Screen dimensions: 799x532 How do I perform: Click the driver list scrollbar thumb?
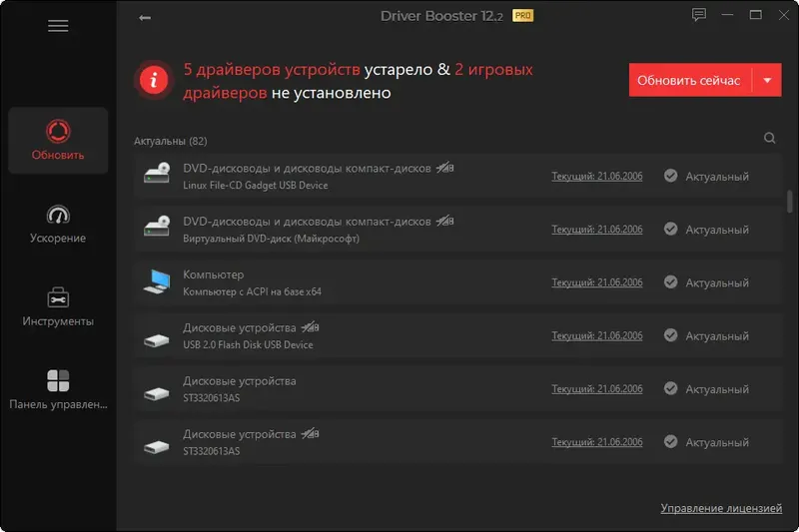point(789,202)
